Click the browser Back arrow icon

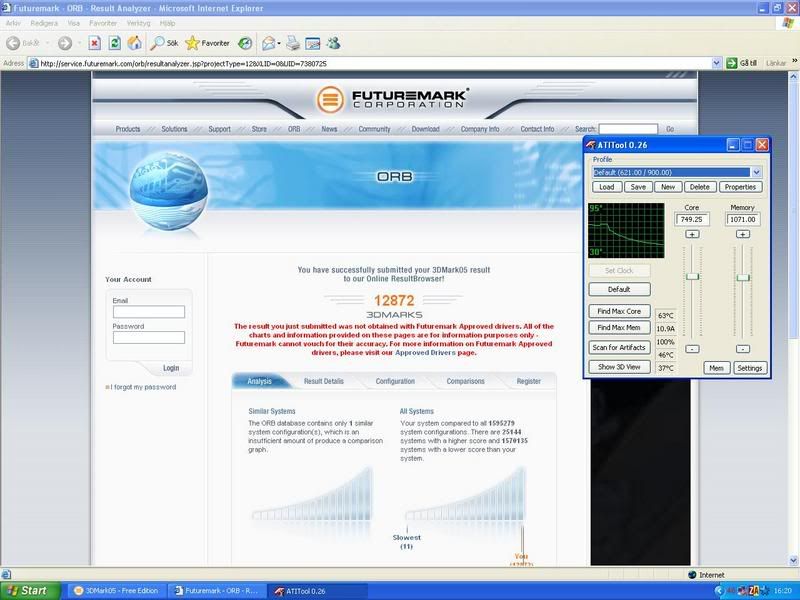click(13, 43)
